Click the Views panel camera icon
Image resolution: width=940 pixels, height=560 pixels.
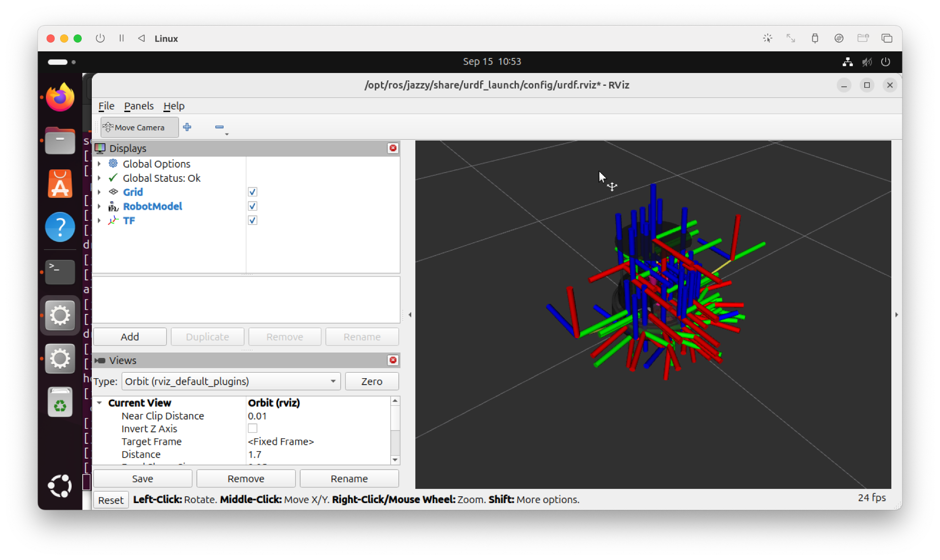[100, 360]
